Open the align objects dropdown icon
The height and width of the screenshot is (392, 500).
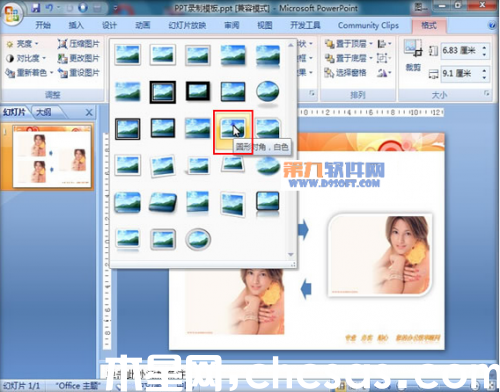click(x=384, y=44)
